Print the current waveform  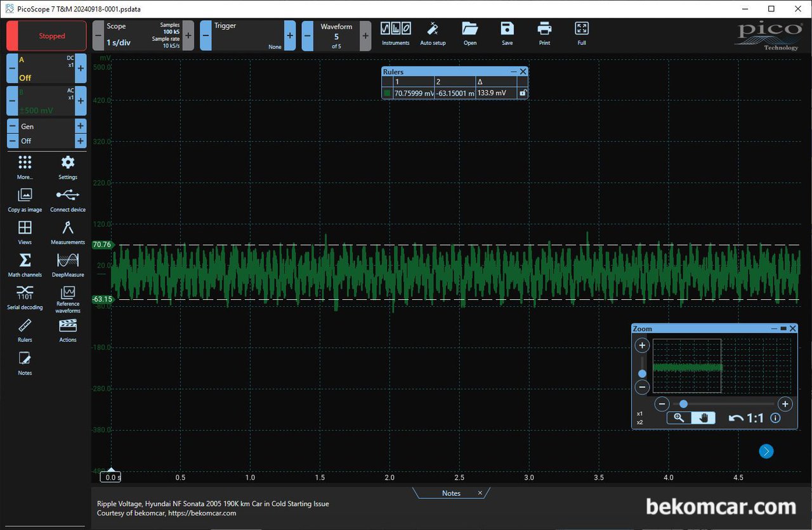click(544, 34)
